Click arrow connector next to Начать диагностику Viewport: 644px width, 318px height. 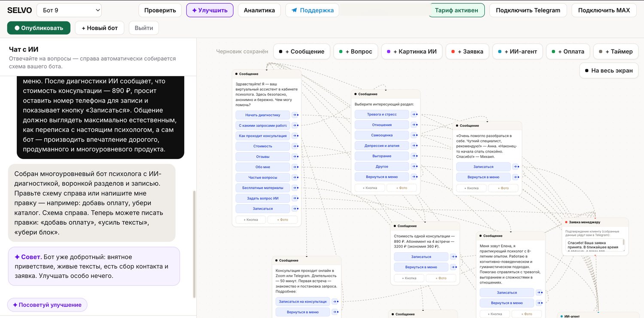(x=295, y=115)
